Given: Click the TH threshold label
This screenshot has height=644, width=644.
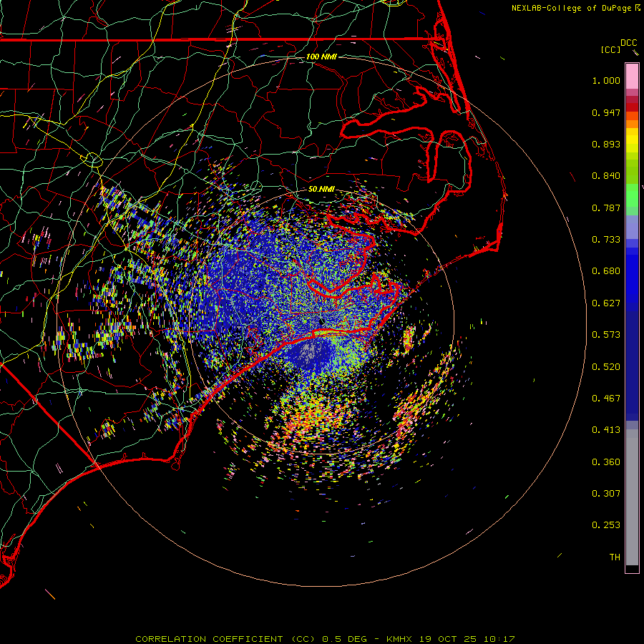Looking at the screenshot, I should 615,557.
